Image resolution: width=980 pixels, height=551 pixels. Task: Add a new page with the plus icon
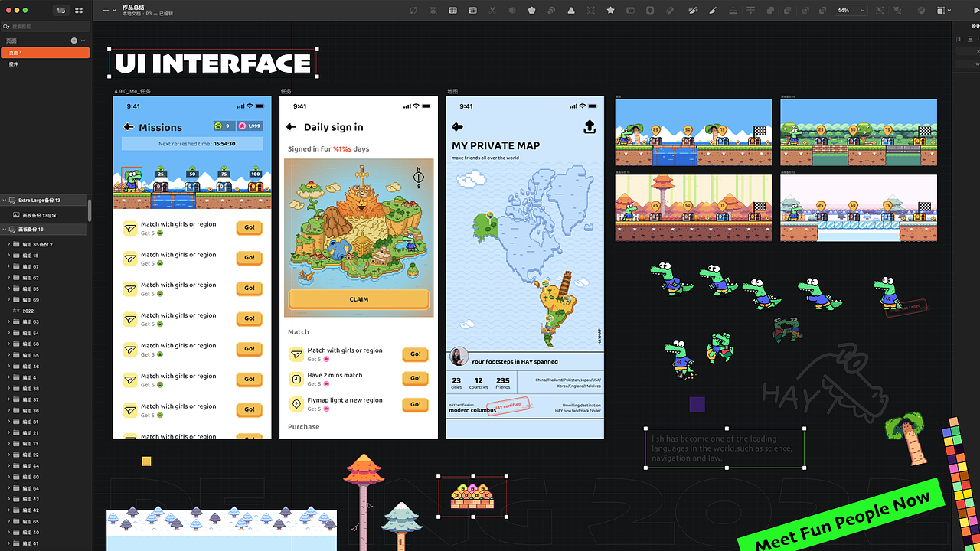pyautogui.click(x=74, y=41)
